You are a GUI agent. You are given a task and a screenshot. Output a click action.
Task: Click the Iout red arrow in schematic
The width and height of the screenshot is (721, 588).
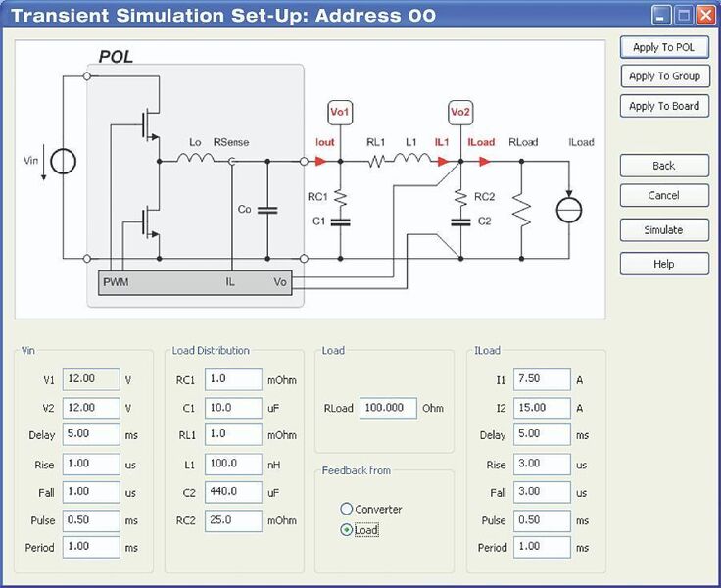(321, 161)
